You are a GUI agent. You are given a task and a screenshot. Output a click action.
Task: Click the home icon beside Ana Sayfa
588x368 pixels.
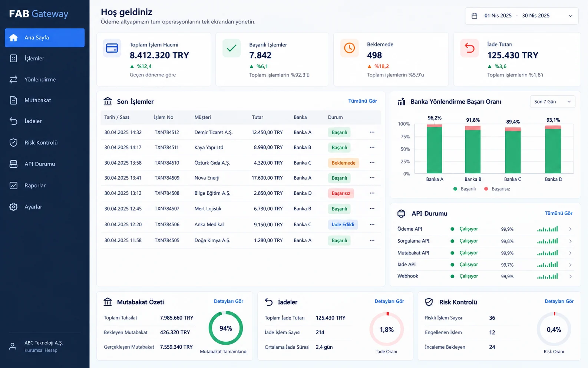(x=13, y=37)
